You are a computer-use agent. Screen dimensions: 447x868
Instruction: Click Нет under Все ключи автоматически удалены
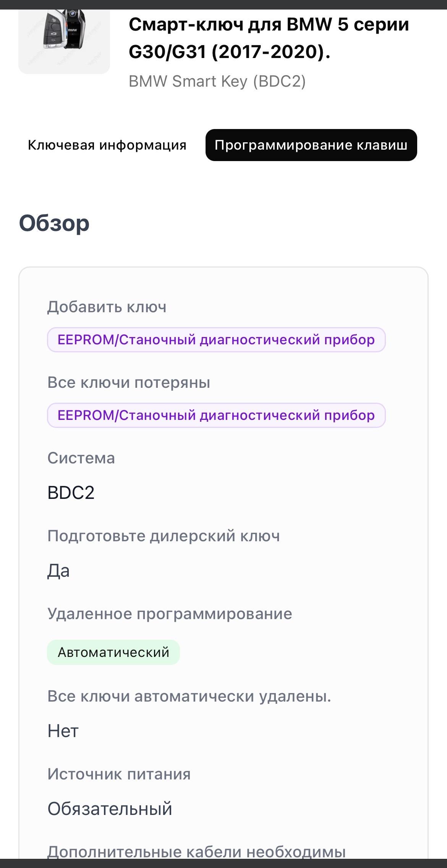click(63, 731)
